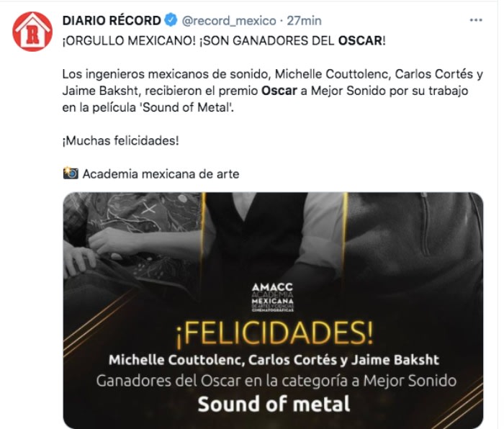Click the DIARIO RÉCORD account name
This screenshot has width=504, height=429.
pos(112,21)
